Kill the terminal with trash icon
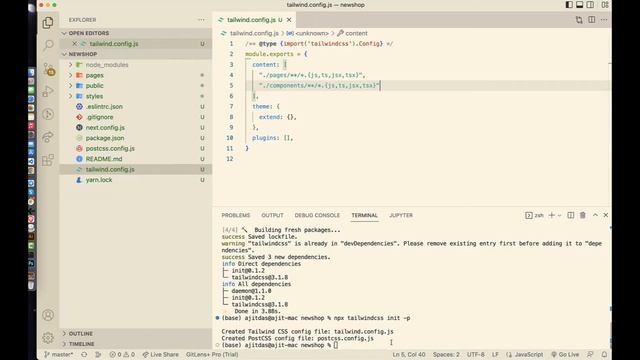Screen dimensions: 640x360 coord(582,215)
